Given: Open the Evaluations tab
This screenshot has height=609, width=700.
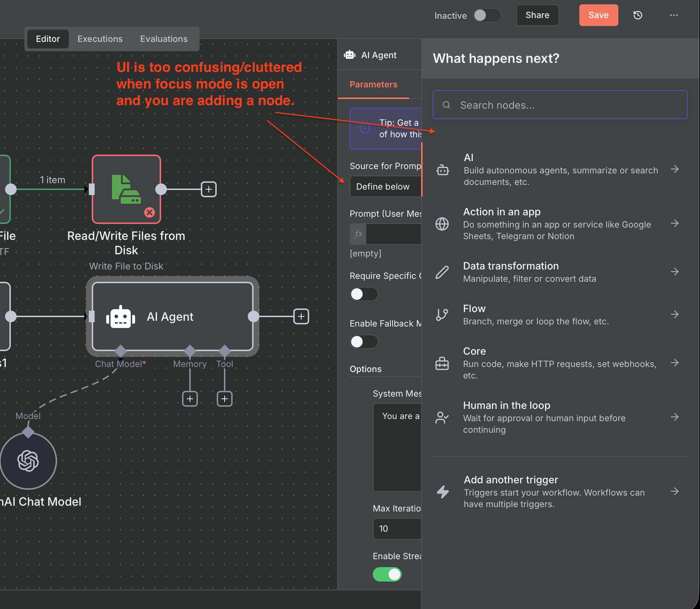Looking at the screenshot, I should (x=164, y=39).
